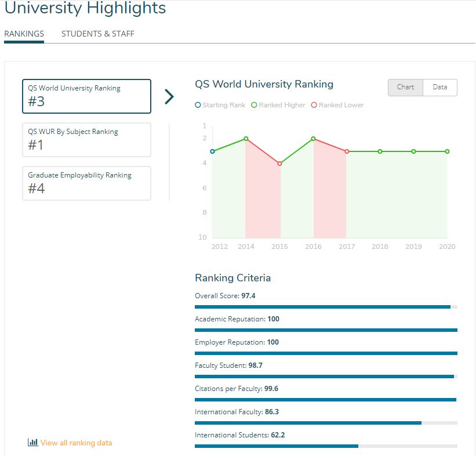Screen dimensions: 476x456
Task: Click the Faculty Student: 98.7 label
Action: pyautogui.click(x=228, y=365)
